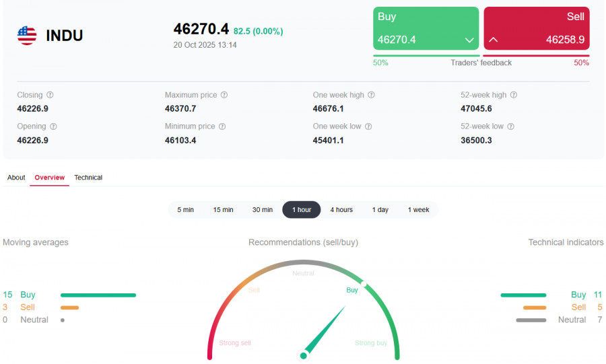This screenshot has width=606, height=364.
Task: Click the info icon beside 52-week low
Action: pos(511,126)
